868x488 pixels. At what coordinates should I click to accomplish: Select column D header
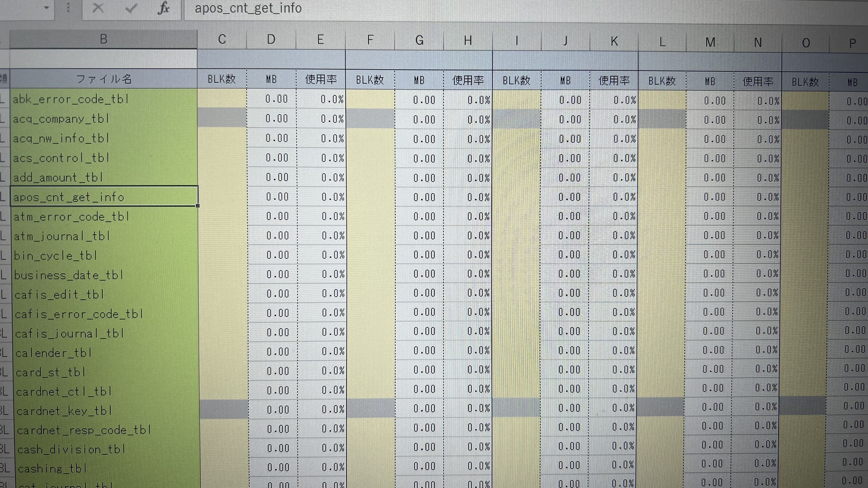point(271,39)
